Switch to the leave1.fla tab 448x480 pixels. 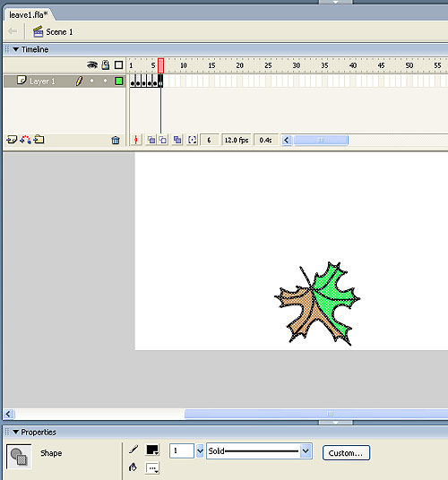point(28,14)
